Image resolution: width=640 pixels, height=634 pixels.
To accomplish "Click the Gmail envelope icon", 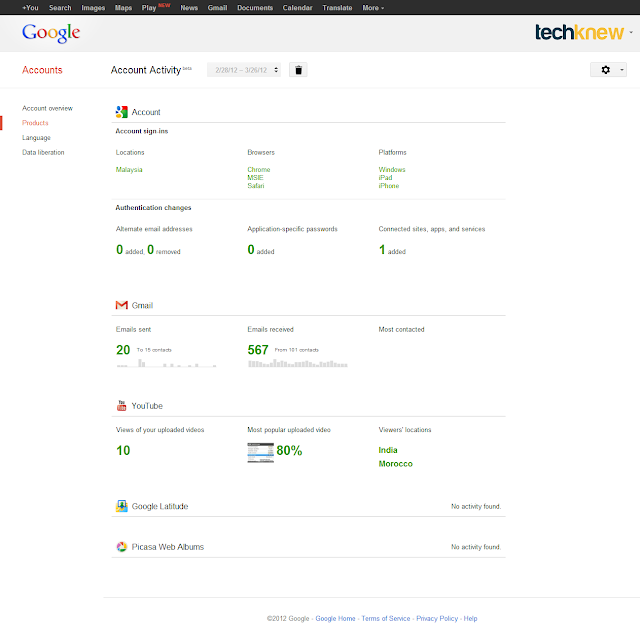I will pos(121,305).
